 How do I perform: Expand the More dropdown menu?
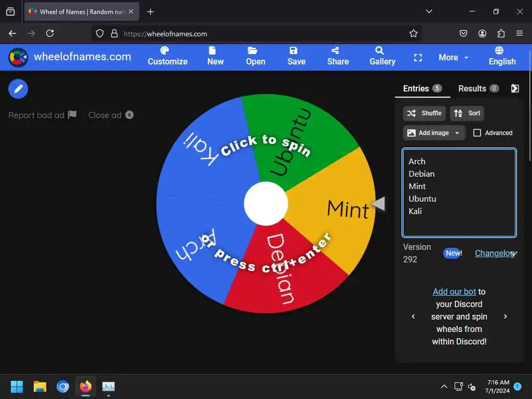pyautogui.click(x=453, y=58)
